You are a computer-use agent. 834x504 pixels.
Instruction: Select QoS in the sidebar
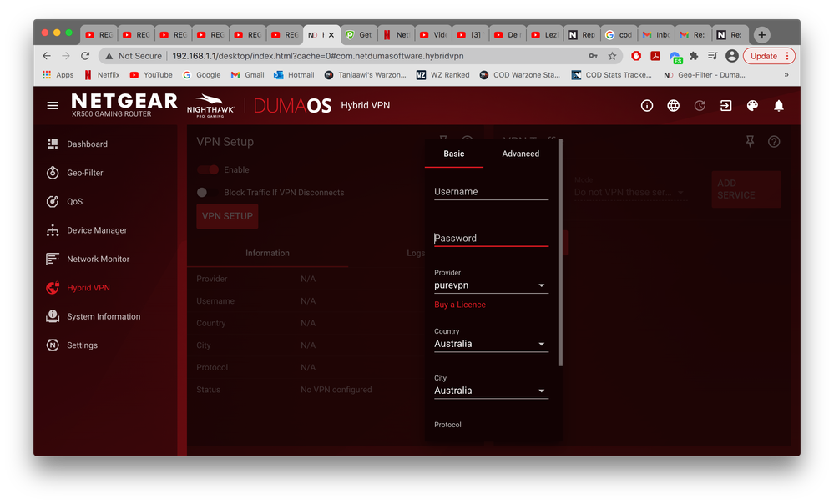pyautogui.click(x=73, y=201)
